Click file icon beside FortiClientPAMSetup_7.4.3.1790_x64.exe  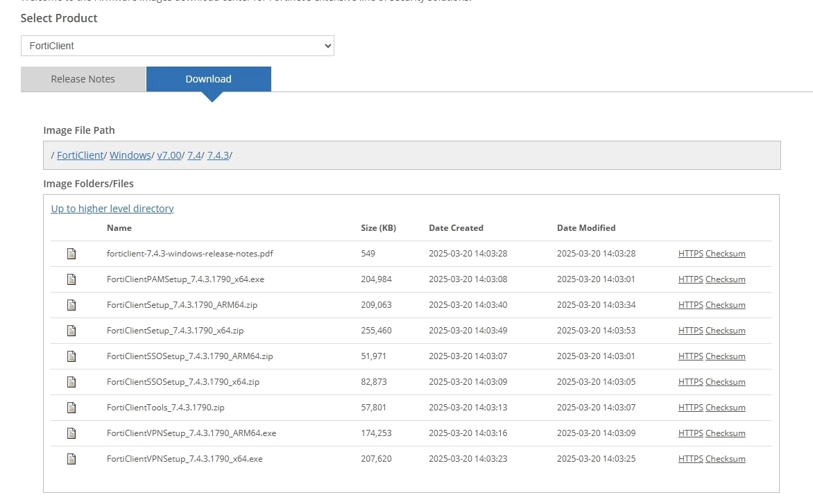pyautogui.click(x=71, y=279)
